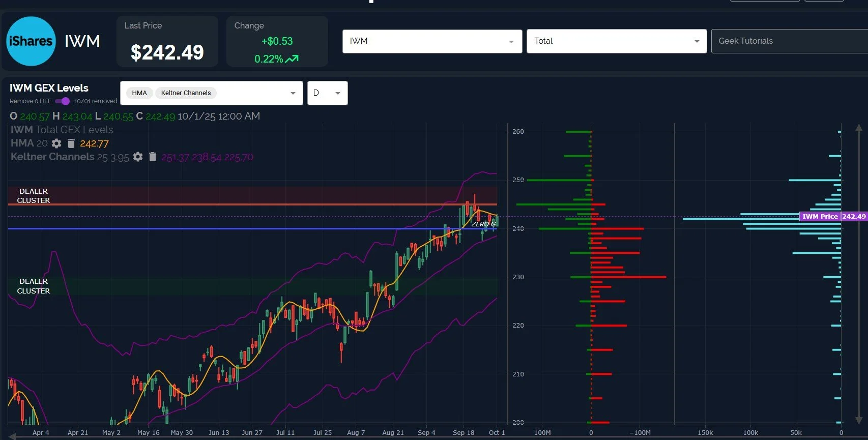Open HMA 20 settings gear
This screenshot has width=868, height=440.
[56, 143]
